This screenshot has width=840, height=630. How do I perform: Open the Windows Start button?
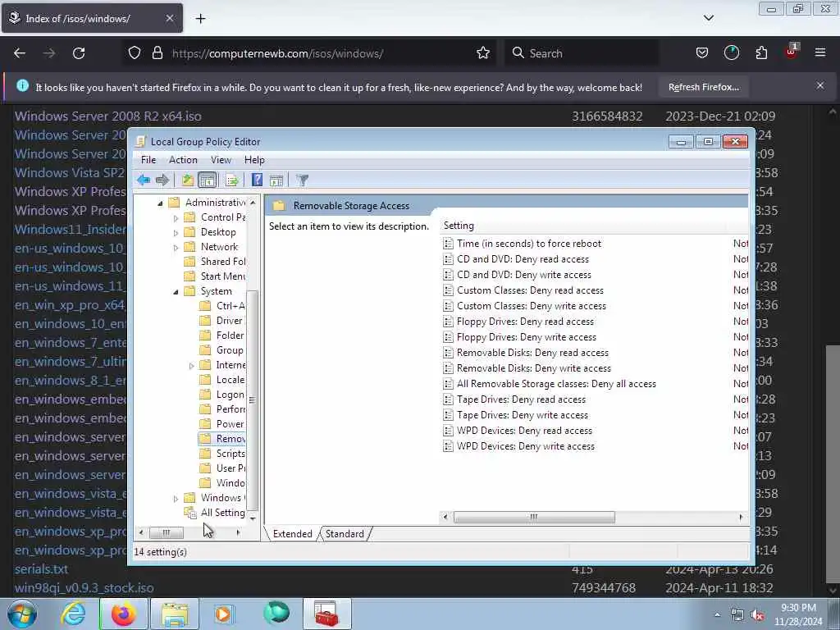[x=22, y=614]
